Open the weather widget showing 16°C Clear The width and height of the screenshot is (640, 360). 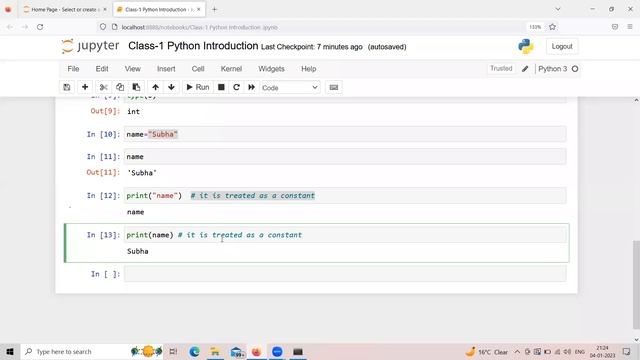pos(487,351)
